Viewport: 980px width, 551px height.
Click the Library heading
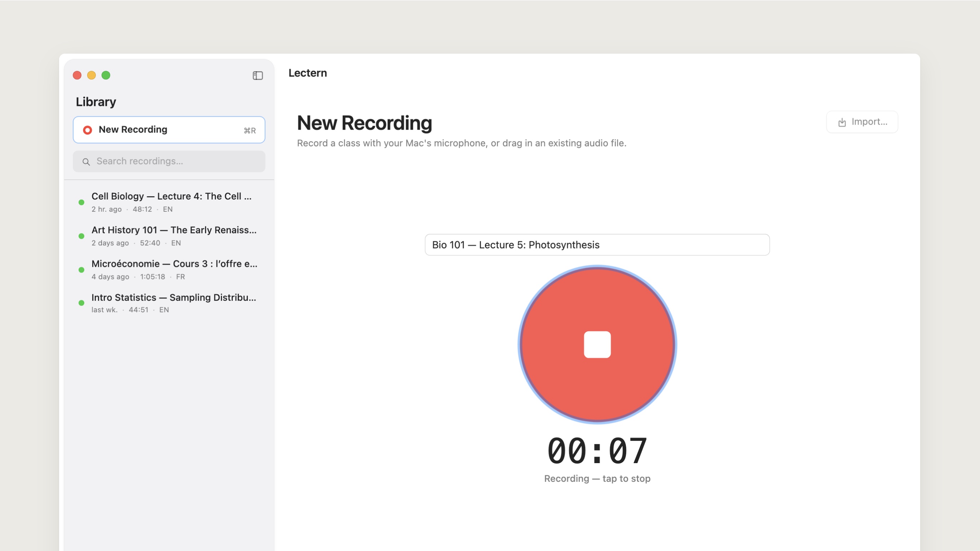(96, 102)
